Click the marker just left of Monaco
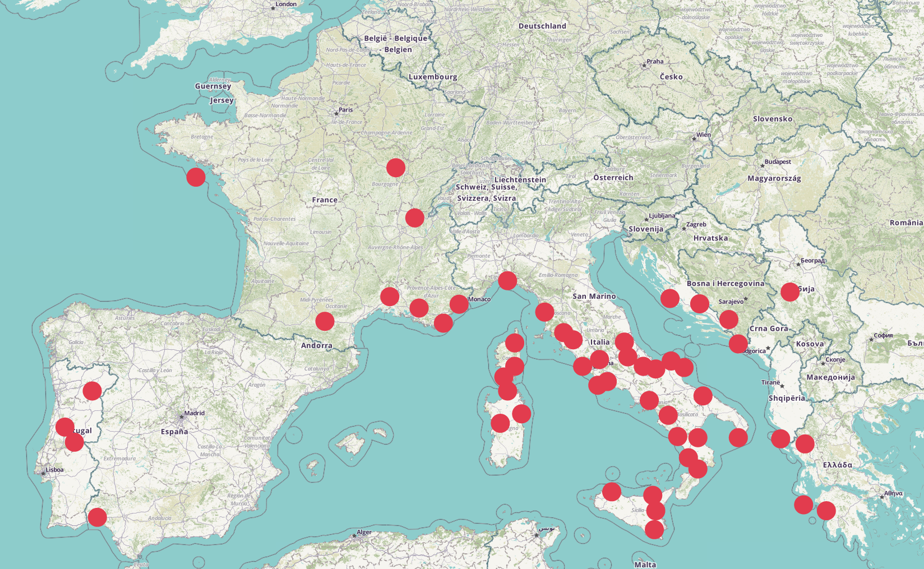 click(x=459, y=304)
